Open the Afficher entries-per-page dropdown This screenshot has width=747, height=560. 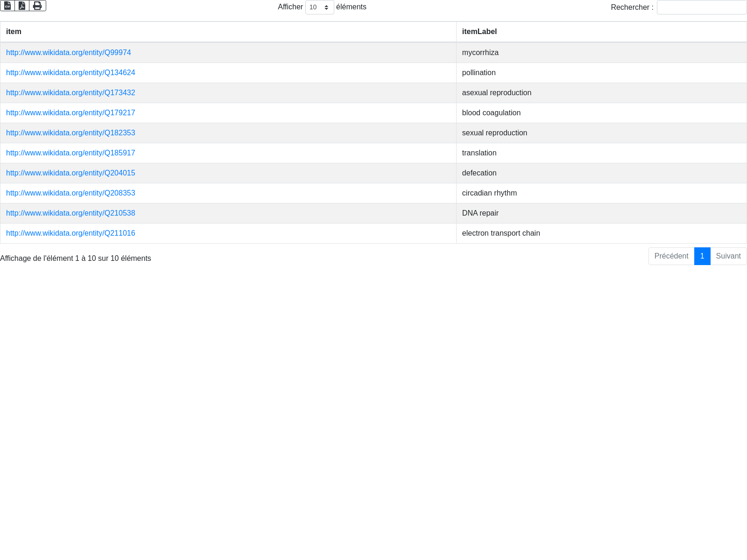click(x=319, y=7)
